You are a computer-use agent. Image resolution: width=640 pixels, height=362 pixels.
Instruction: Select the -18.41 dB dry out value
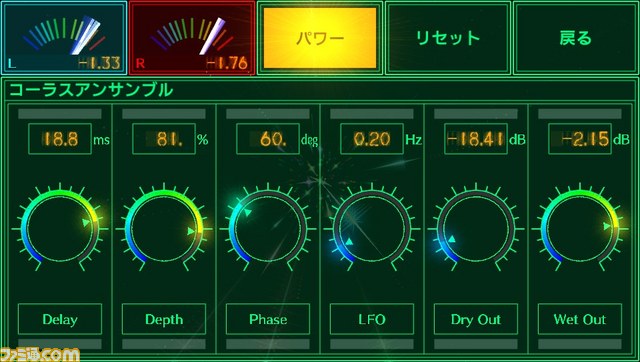[476, 139]
